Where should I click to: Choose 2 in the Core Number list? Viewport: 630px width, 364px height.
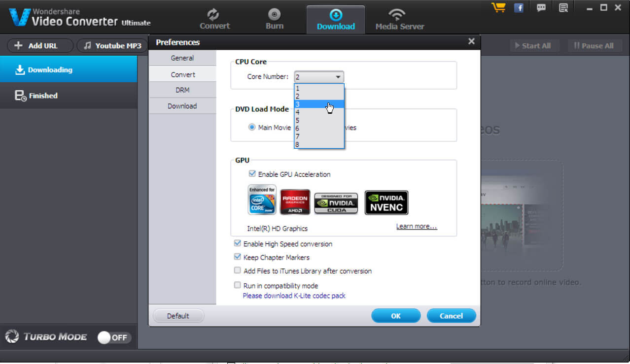[x=319, y=96]
